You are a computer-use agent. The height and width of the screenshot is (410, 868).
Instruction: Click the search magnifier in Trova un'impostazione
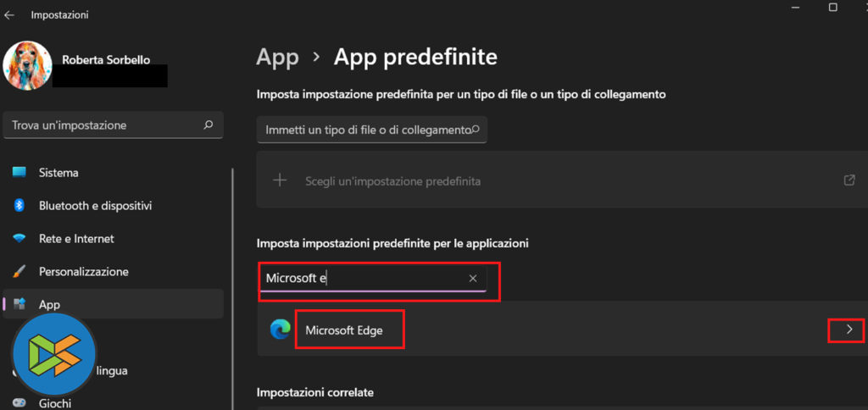point(209,125)
